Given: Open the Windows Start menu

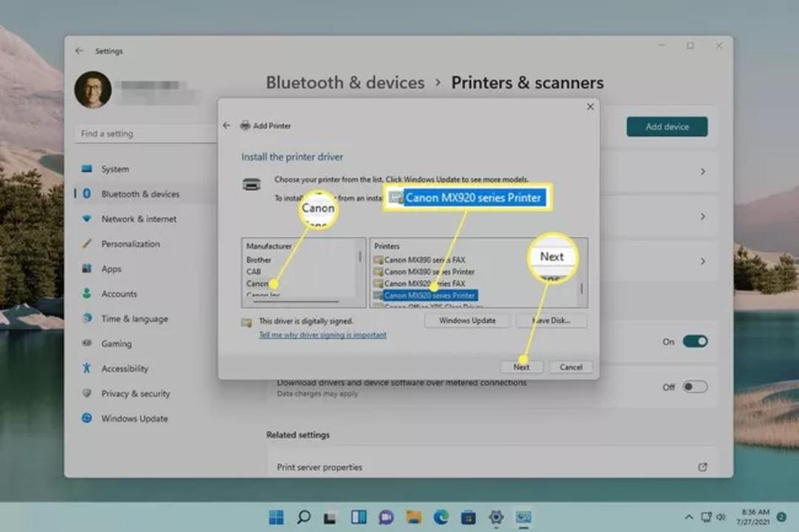Looking at the screenshot, I should [x=276, y=517].
